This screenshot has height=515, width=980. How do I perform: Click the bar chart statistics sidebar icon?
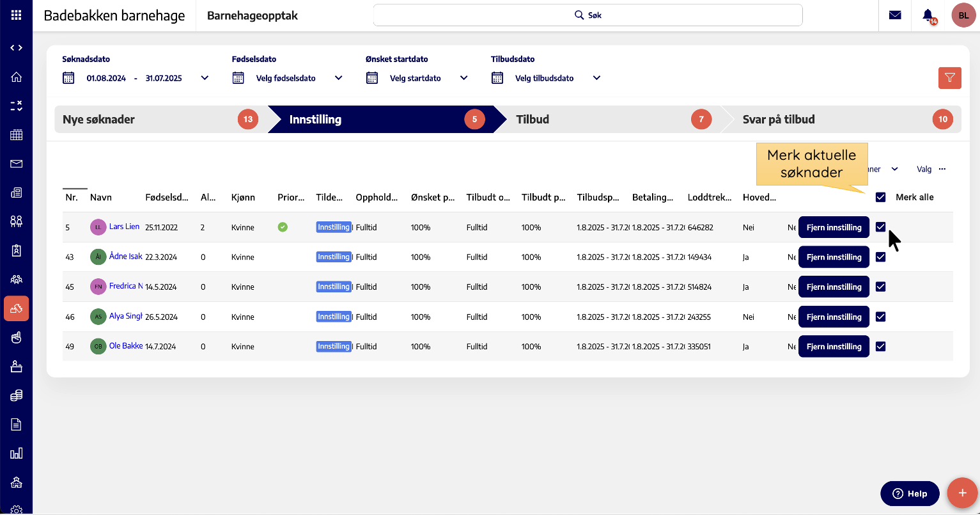click(x=17, y=453)
